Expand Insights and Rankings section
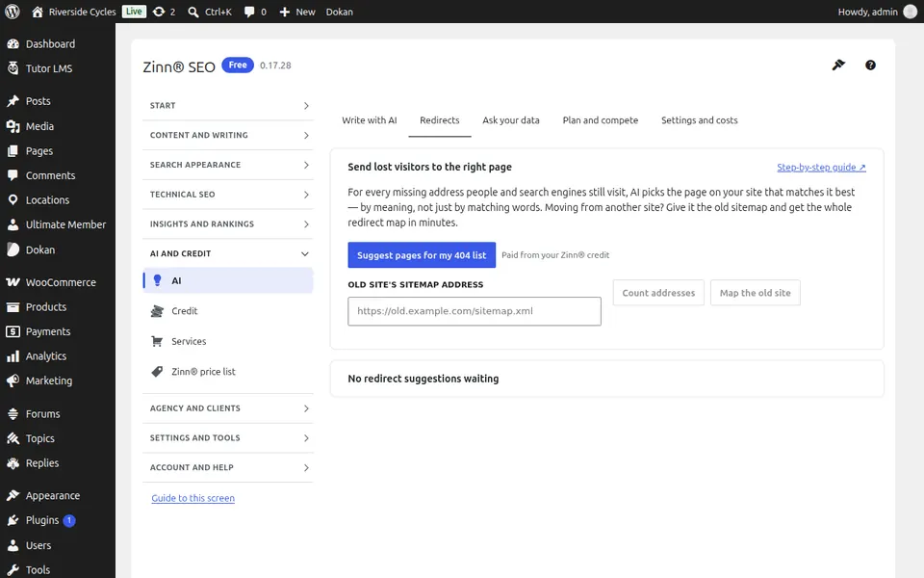 click(228, 224)
